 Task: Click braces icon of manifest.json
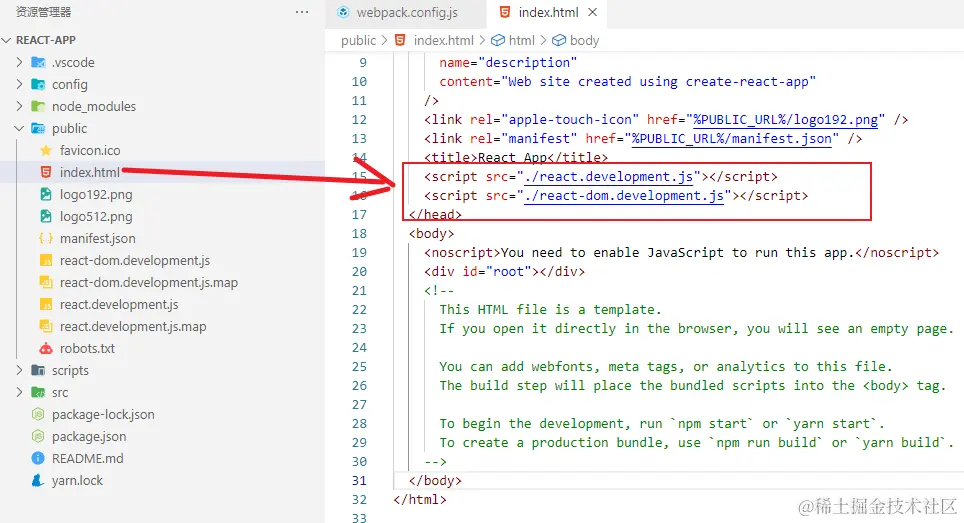(x=45, y=238)
